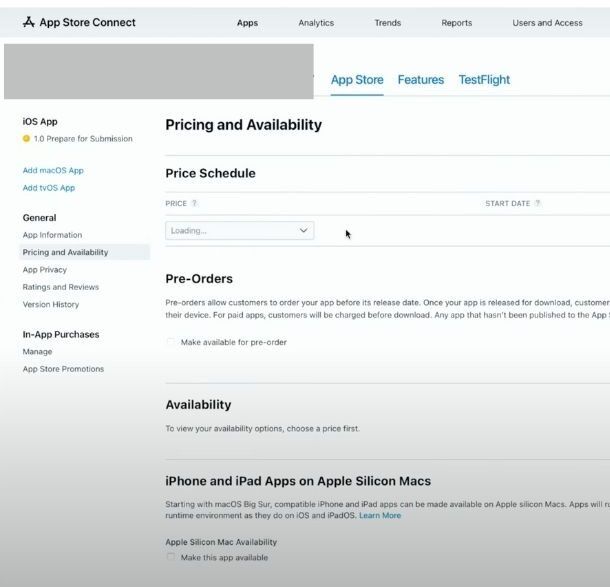The image size is (610, 587).
Task: Open Analytics in the top navigation
Action: pyautogui.click(x=316, y=23)
